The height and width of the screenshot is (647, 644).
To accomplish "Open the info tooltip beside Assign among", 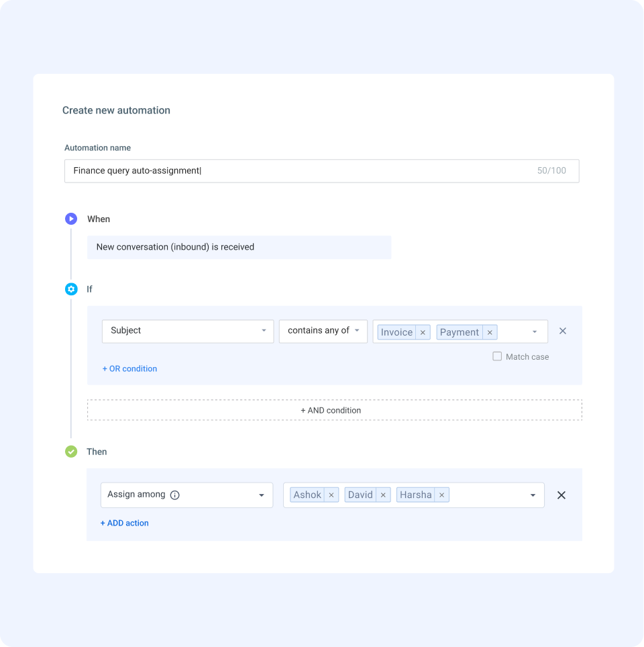I will coord(174,495).
